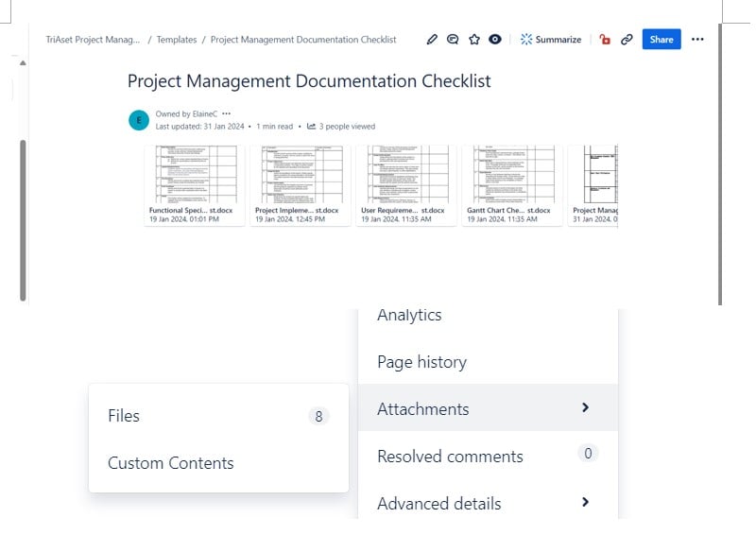Screen dimensions: 756x535
Task: Star this page as favorite
Action: click(x=474, y=40)
